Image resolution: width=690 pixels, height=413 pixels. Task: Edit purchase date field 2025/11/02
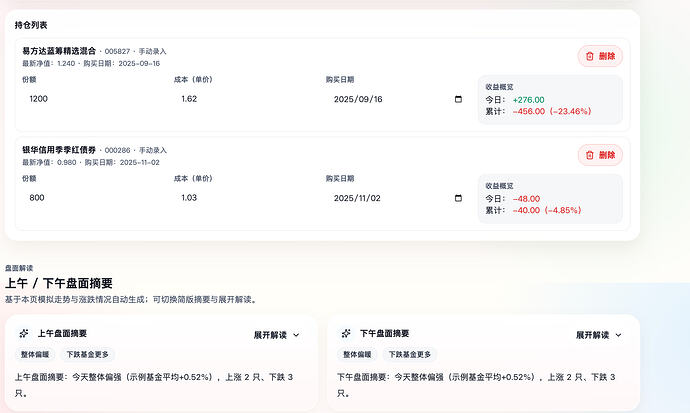point(398,198)
